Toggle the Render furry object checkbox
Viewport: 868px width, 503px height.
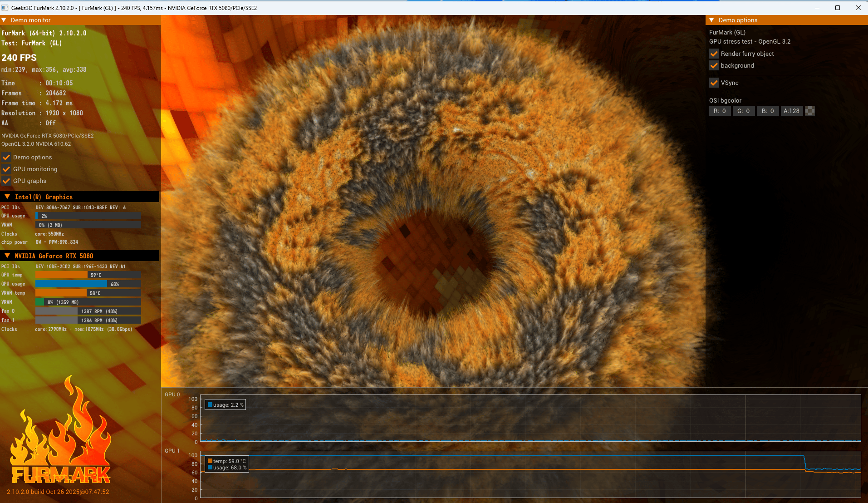[714, 54]
